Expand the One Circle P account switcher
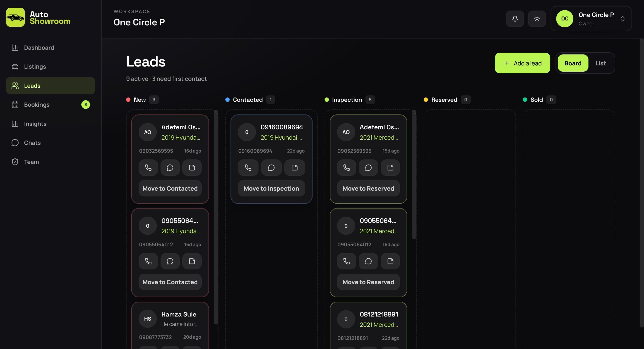Image resolution: width=644 pixels, height=349 pixels. click(591, 19)
